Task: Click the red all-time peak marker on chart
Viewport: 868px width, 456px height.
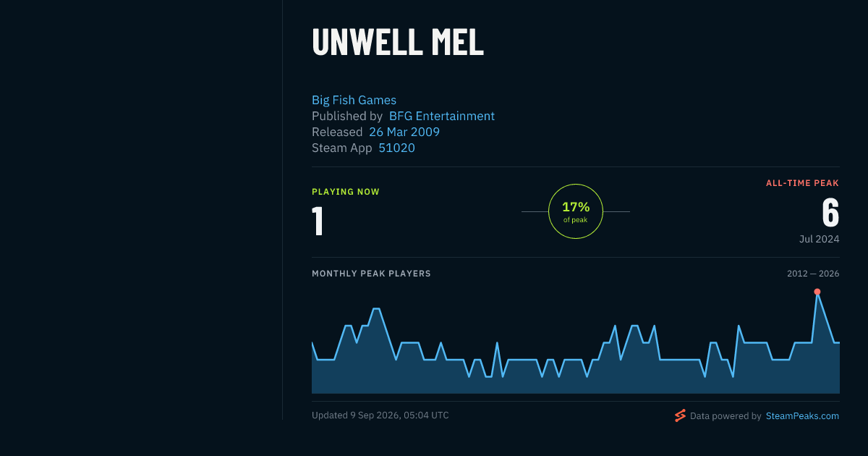Action: point(817,292)
